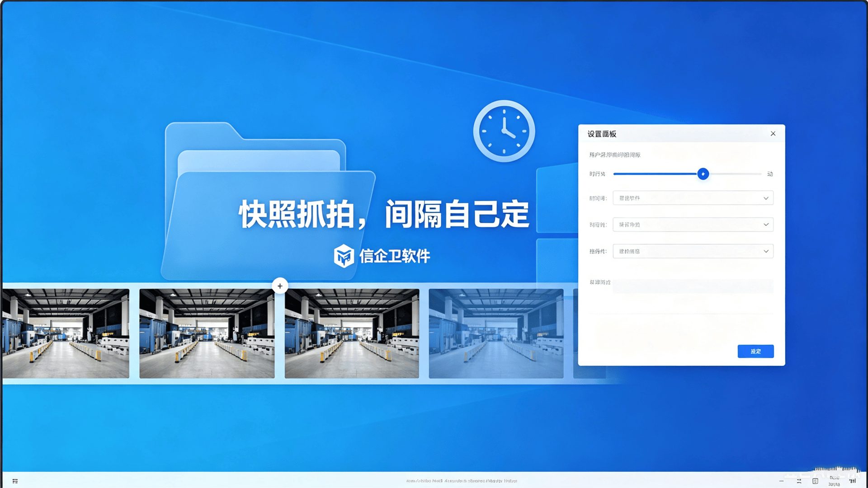Adjust the blue interval slider knob
Screen dimensions: 868x488
703,174
